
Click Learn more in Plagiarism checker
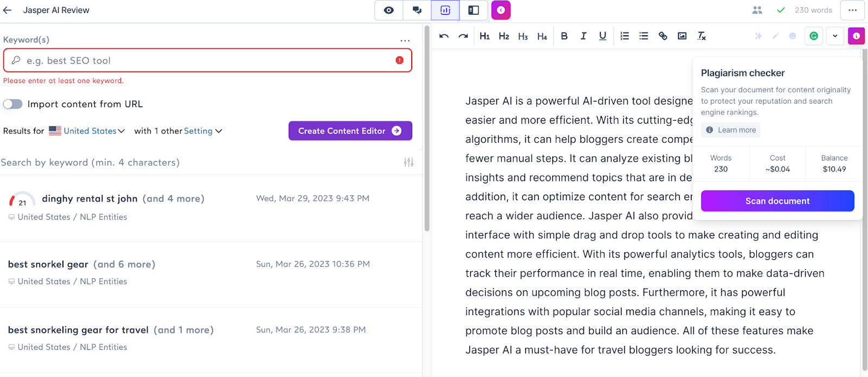[x=731, y=130]
